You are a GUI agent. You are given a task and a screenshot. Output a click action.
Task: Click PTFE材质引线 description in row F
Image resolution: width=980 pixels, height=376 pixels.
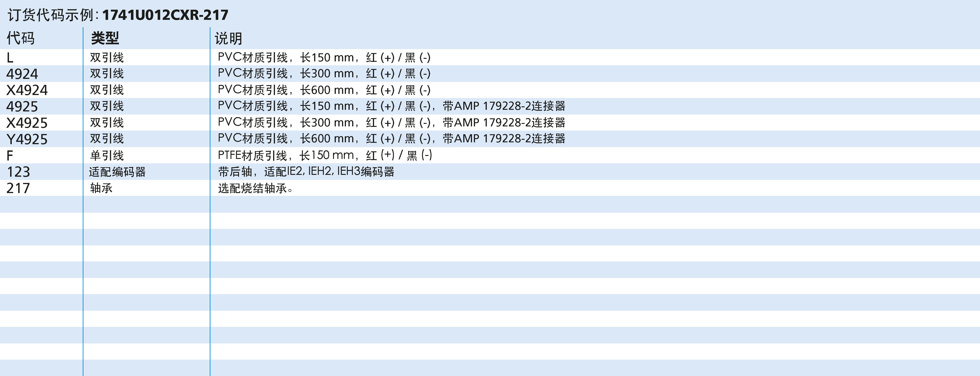tap(325, 155)
